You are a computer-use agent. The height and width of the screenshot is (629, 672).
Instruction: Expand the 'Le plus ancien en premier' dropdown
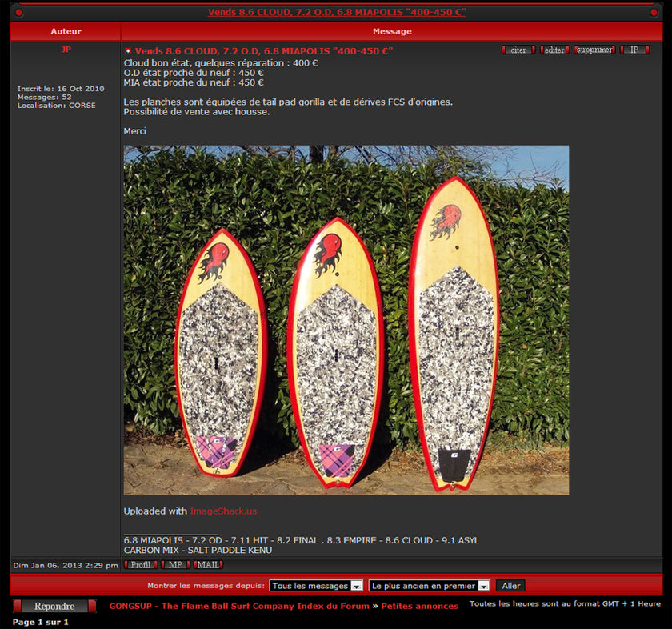click(429, 586)
